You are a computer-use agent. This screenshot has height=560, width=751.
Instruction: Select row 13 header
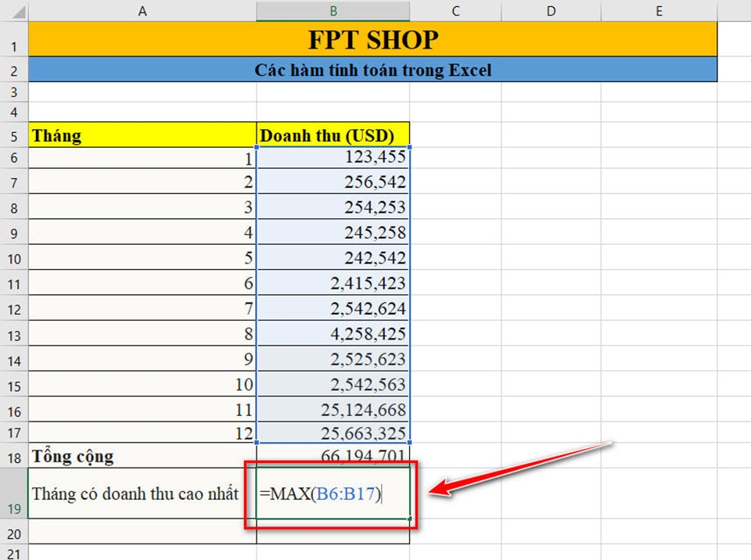14,333
